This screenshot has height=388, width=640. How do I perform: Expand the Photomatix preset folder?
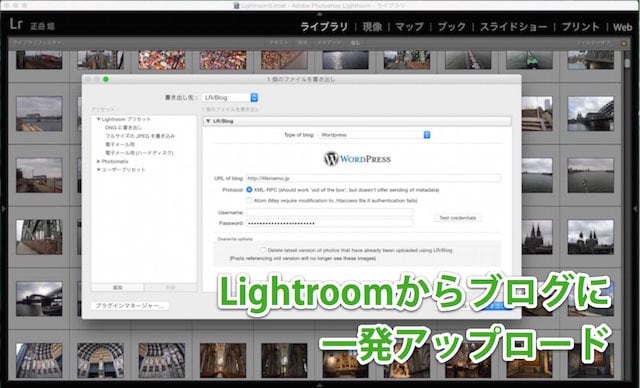[x=98, y=162]
